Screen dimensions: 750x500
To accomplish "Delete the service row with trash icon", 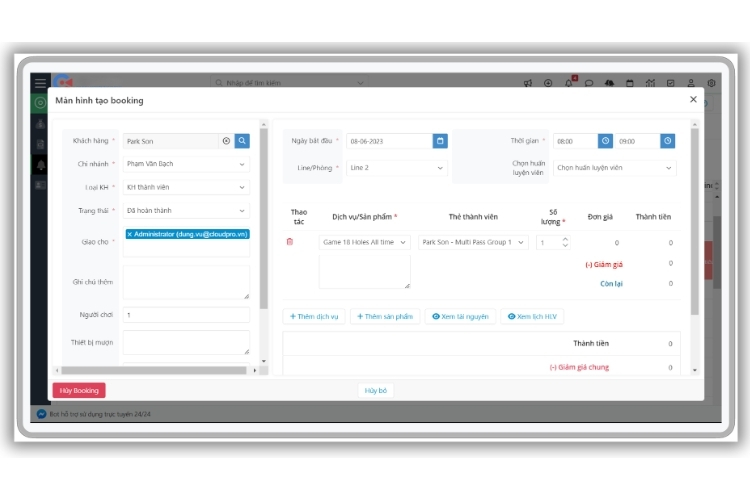I will click(x=290, y=242).
